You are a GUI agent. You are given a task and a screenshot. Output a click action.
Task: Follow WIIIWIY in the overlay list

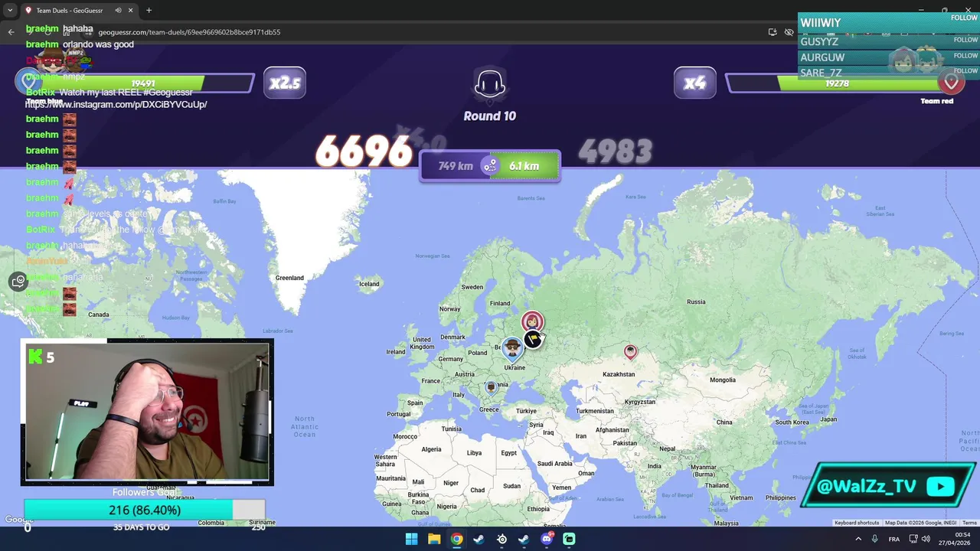[x=965, y=18]
